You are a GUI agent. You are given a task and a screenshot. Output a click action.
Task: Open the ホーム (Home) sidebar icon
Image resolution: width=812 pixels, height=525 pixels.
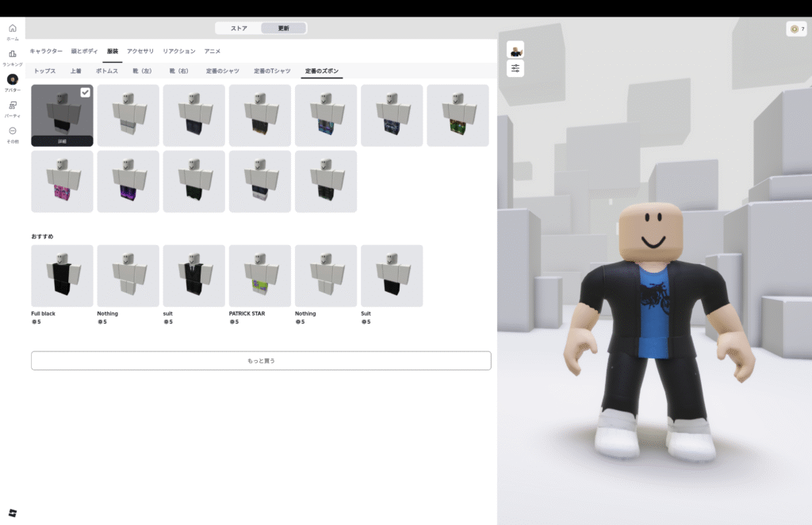[13, 31]
